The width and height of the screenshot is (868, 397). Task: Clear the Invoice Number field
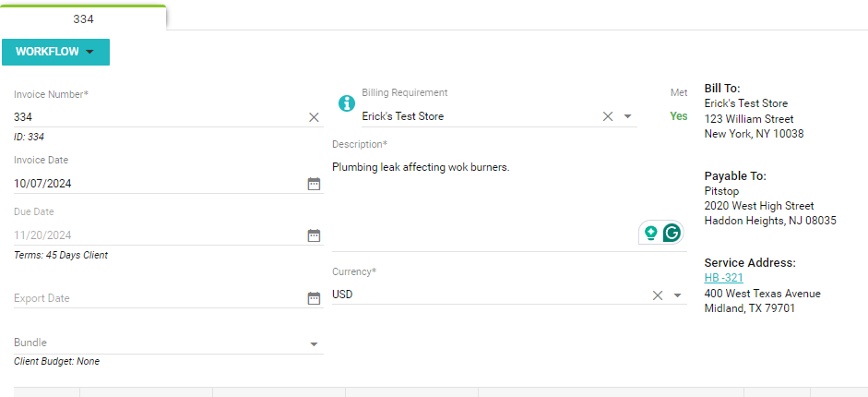314,117
